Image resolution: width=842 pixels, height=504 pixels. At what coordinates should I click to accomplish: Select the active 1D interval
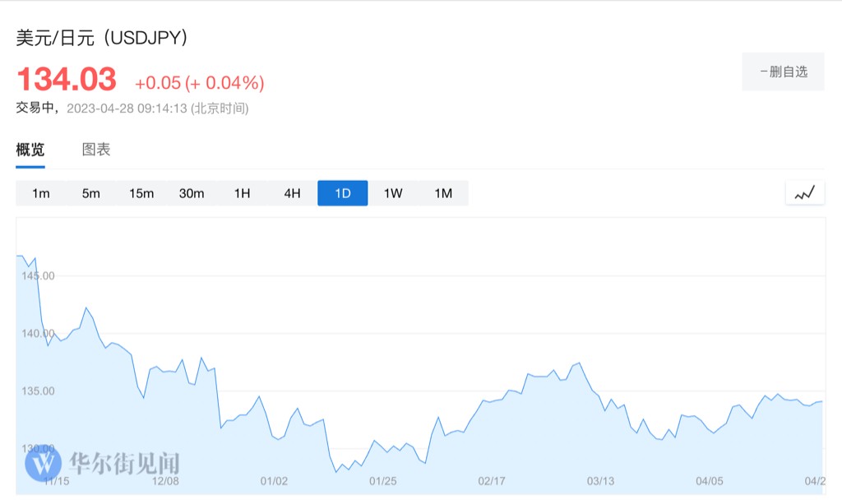pos(342,193)
